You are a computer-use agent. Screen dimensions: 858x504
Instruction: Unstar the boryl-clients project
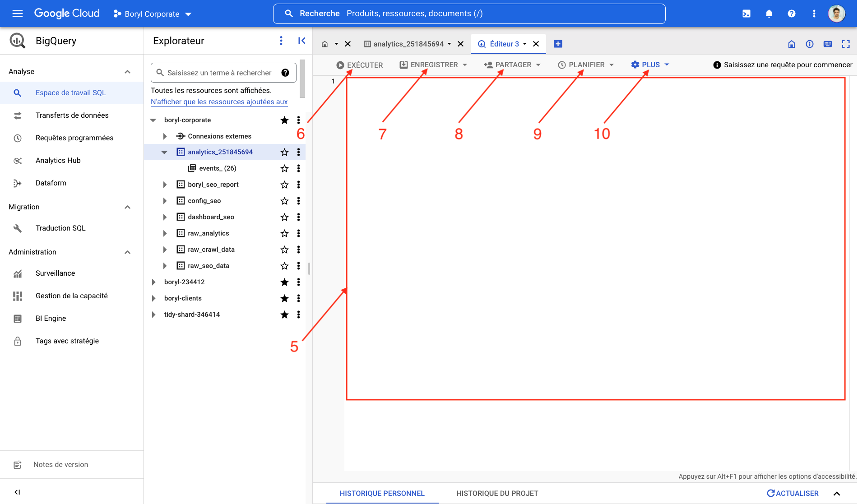(284, 298)
